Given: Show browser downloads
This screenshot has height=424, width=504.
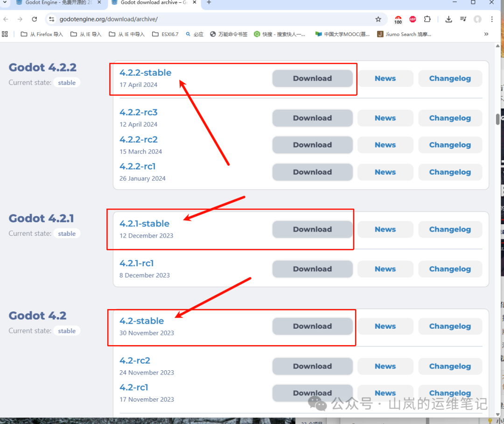Looking at the screenshot, I should [x=449, y=19].
